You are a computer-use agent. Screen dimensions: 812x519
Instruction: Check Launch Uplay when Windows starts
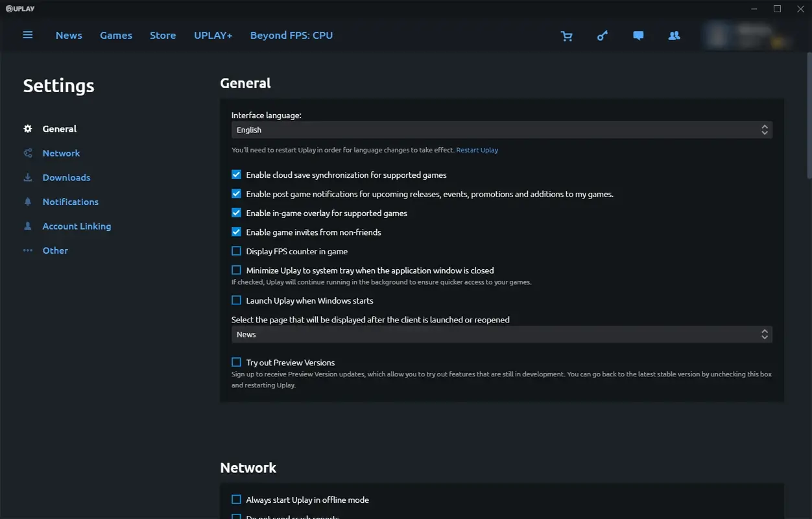(236, 300)
